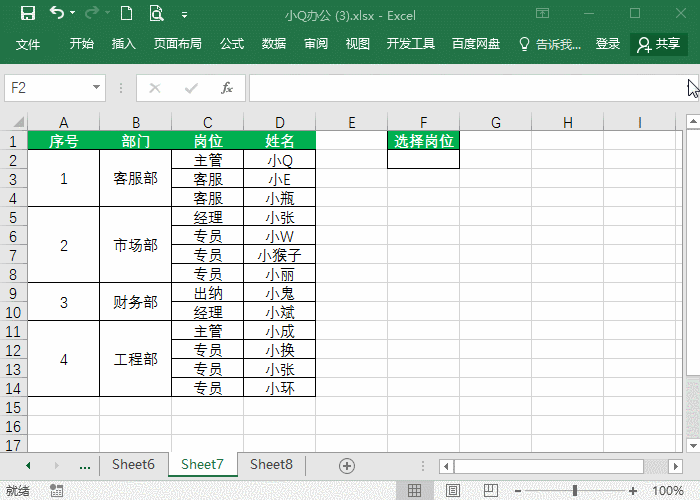Open the 公式 tab

pos(232,44)
